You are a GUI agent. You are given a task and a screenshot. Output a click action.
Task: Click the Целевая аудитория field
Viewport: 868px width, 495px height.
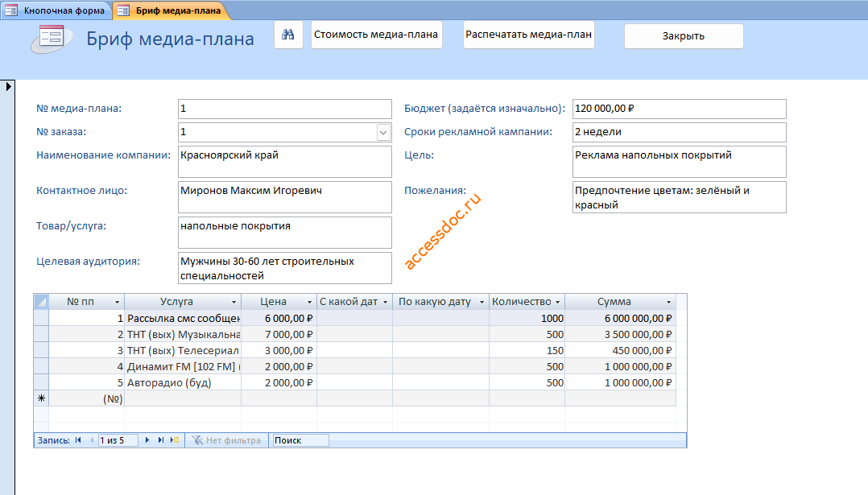(284, 268)
